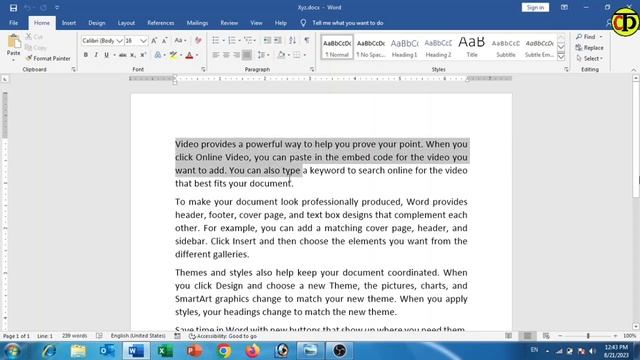
Task: Switch to the Design tab
Action: [97, 23]
